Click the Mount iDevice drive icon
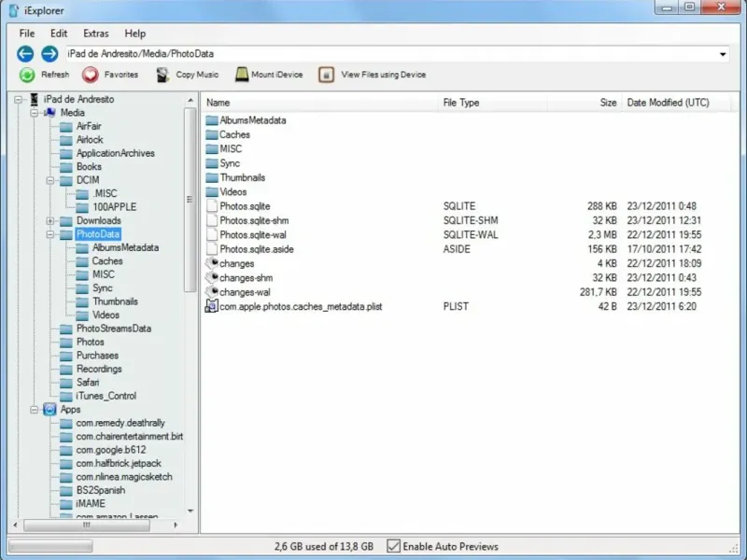Screen dimensions: 747x560 (242, 75)
